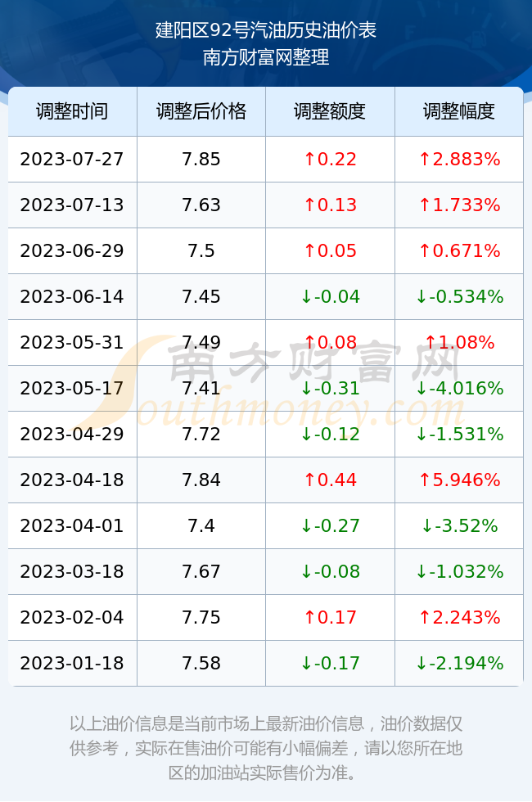Click the 南方财富网整理 subtitle text

(266, 56)
